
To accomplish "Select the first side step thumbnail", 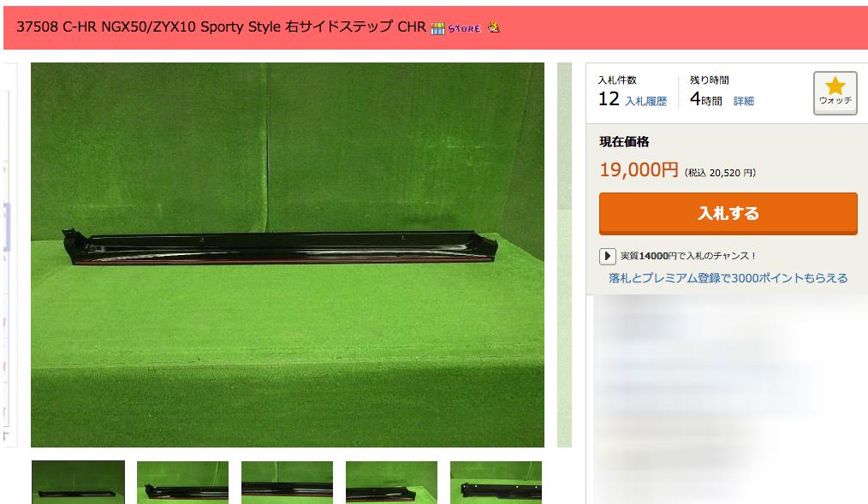I will pyautogui.click(x=78, y=482).
